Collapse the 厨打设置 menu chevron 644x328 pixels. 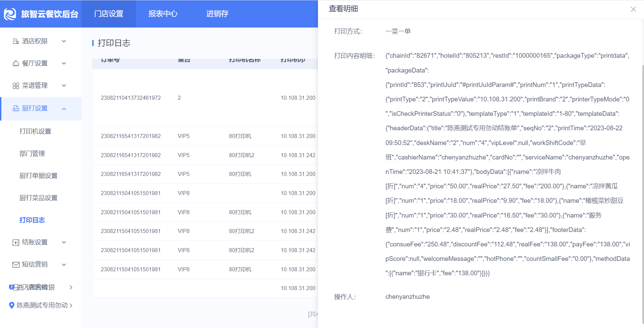coord(64,109)
